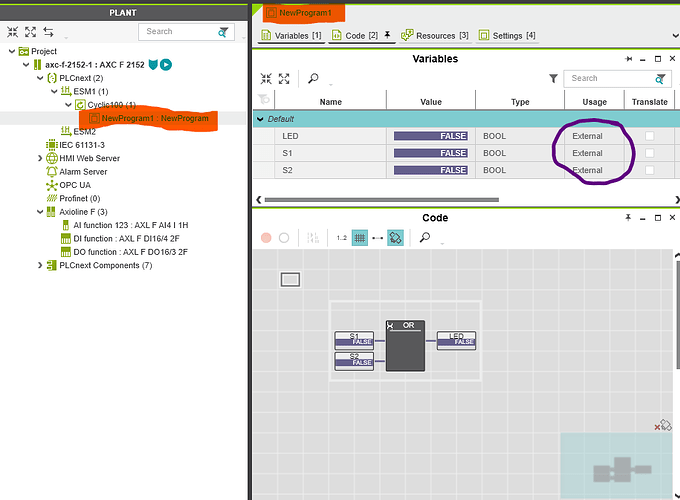Screen dimensions: 680x500
Task: Select NewProgram1 editor tab
Action: 304,13
